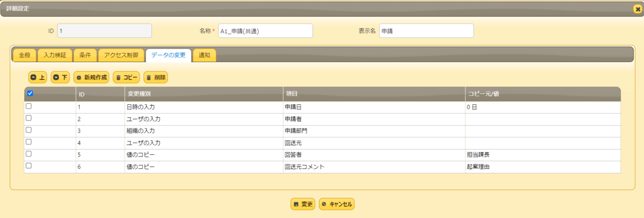Viewport: 644px width, 218px height.
Task: Focus the 名称 field containing A1_申請(共通)
Action: pos(265,31)
